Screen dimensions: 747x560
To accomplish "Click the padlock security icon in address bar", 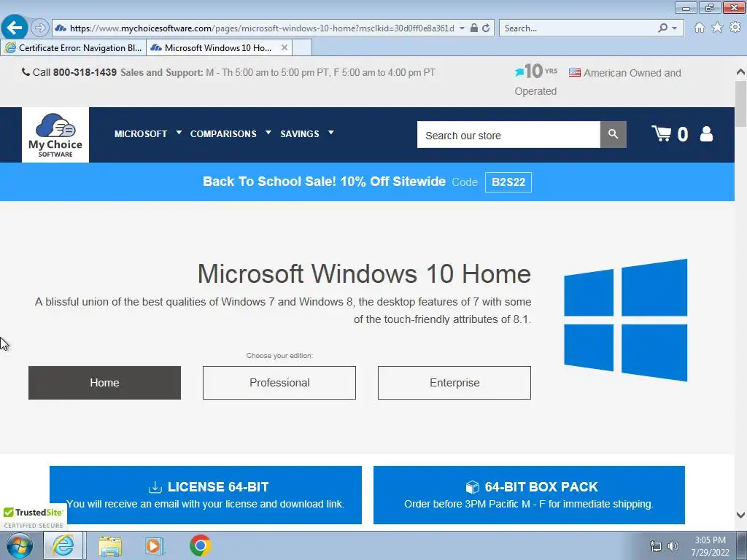I will tap(473, 28).
